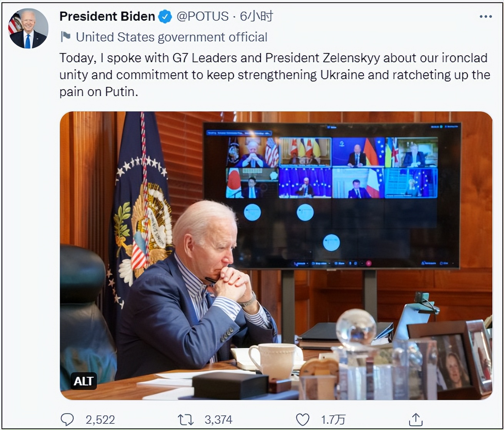The image size is (504, 430).
Task: Show the image ALT description badge
Action: (x=83, y=381)
